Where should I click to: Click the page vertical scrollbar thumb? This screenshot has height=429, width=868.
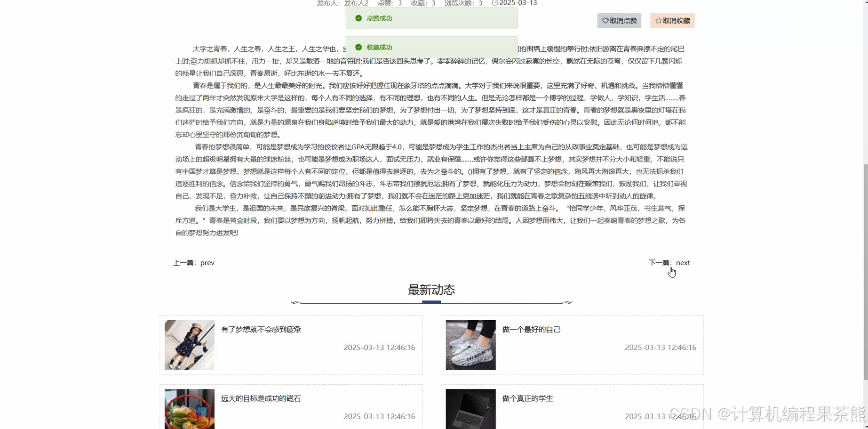pos(866,272)
